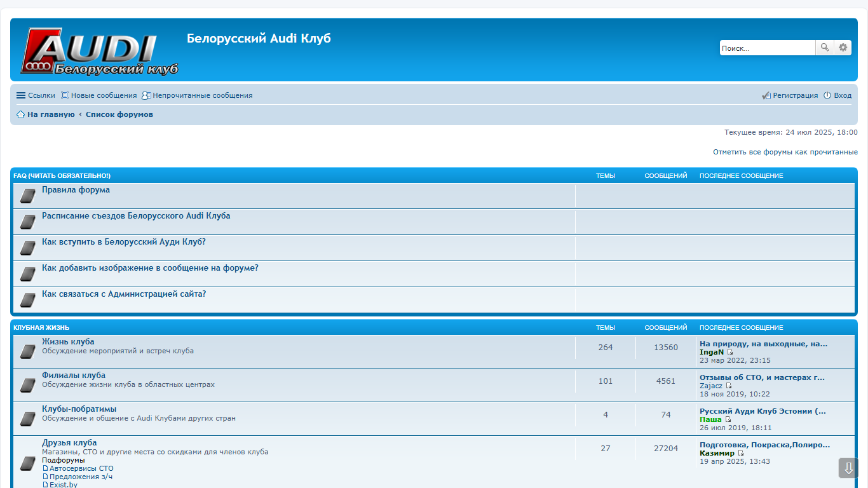The width and height of the screenshot is (868, 488).
Task: Click the Audi Белорусский клуб logo
Action: tap(100, 51)
